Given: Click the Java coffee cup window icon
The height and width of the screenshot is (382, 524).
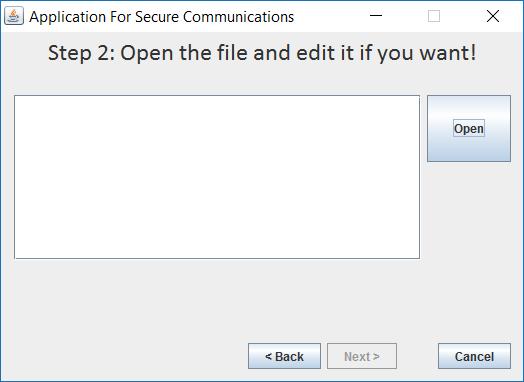Looking at the screenshot, I should pos(14,16).
